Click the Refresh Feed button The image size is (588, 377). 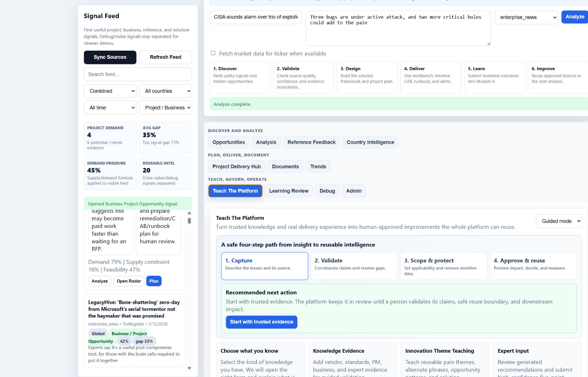click(165, 57)
